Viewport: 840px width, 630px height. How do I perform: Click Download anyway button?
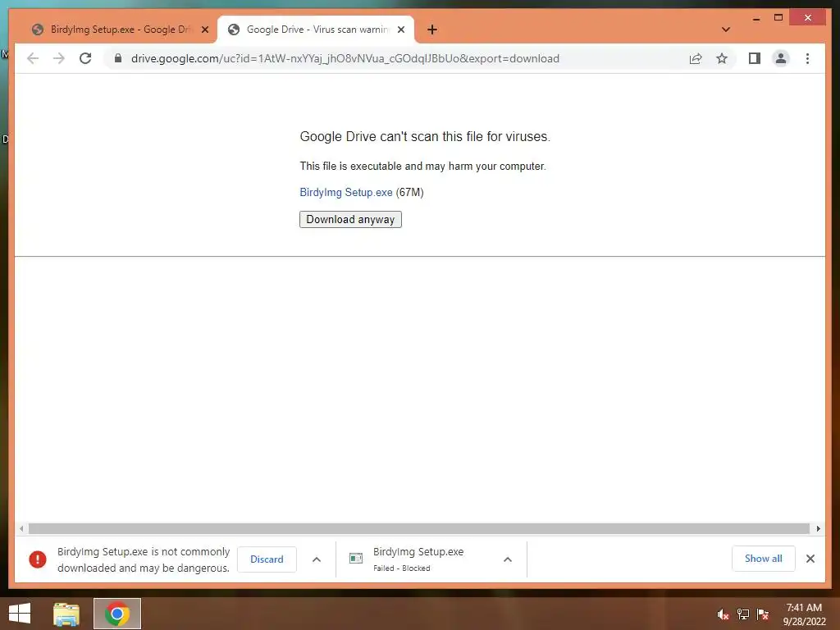[350, 220]
